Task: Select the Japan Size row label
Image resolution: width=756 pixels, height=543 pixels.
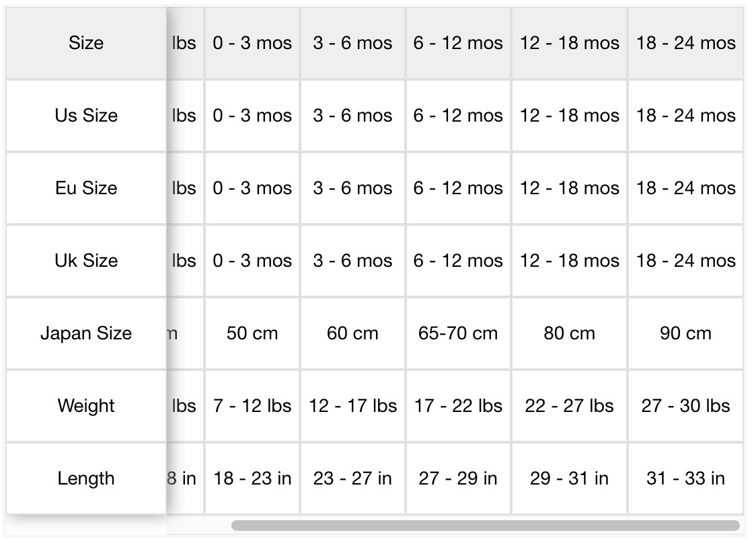Action: pos(86,333)
